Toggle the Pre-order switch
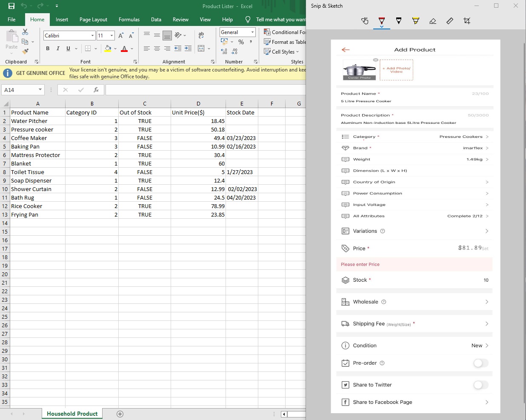The image size is (526, 420). pos(480,363)
